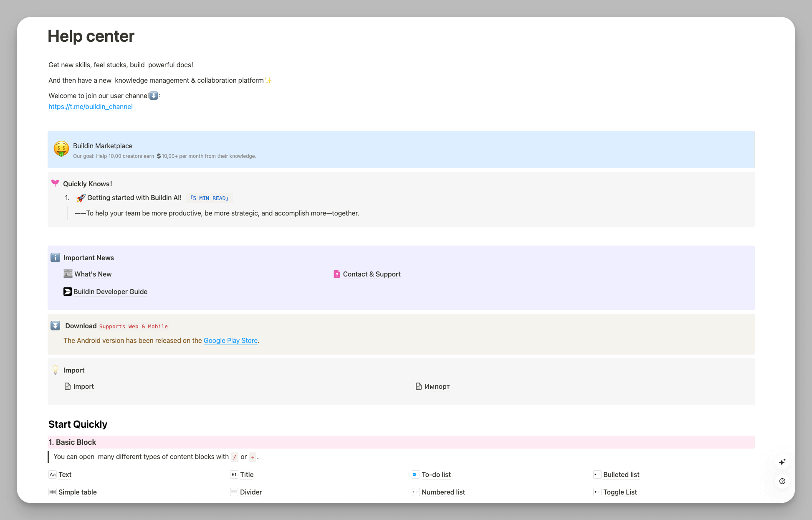Image resolution: width=812 pixels, height=520 pixels.
Task: Click the AI sparkle floating button
Action: click(782, 462)
